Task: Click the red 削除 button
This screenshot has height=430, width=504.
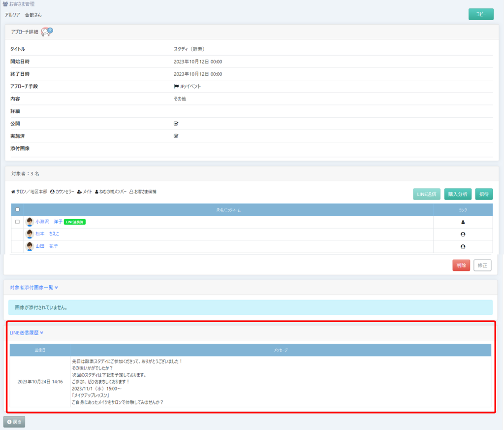Action: coord(461,265)
